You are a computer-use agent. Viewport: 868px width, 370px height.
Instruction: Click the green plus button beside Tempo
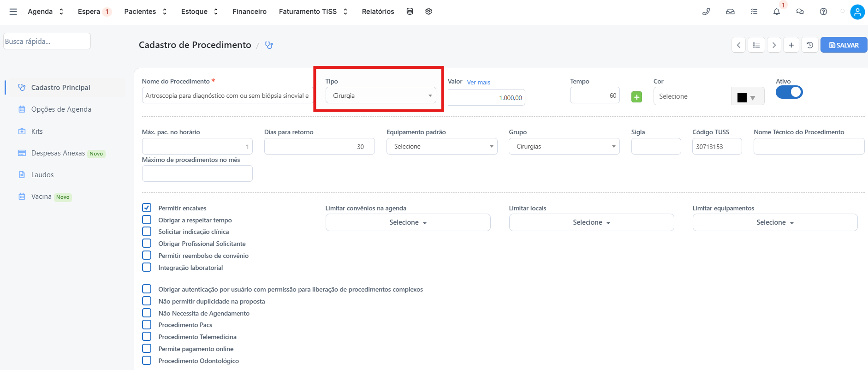(x=636, y=97)
